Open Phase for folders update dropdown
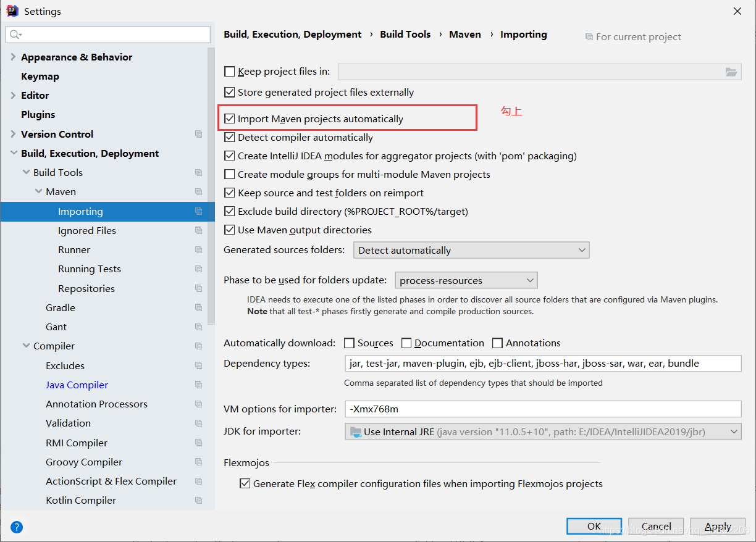Screen dimensions: 756x542 click(466, 280)
